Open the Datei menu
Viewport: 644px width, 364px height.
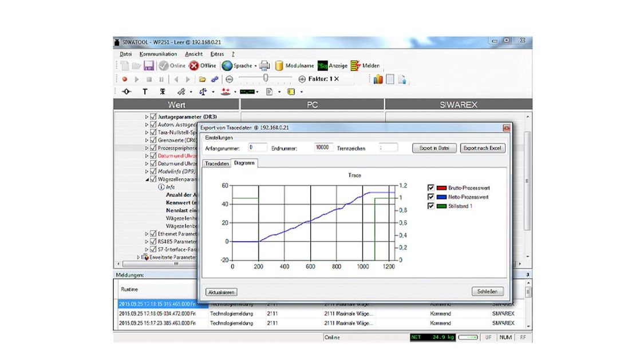coord(126,54)
